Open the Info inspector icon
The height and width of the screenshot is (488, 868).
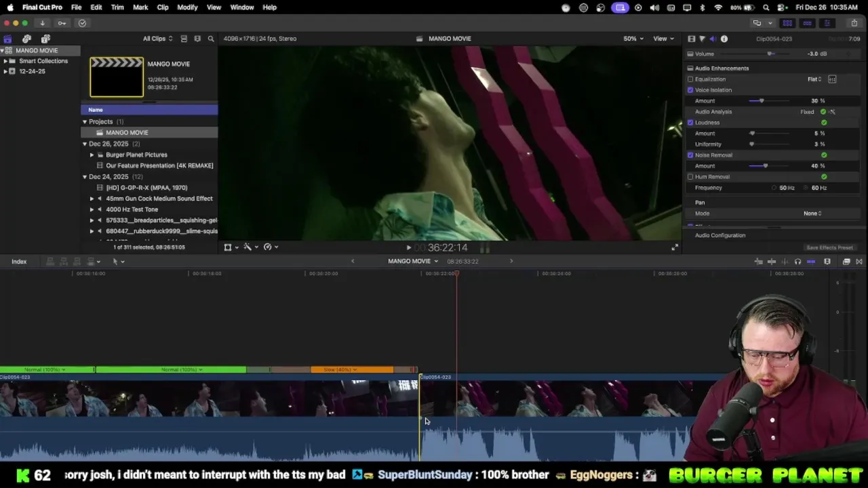(x=724, y=39)
